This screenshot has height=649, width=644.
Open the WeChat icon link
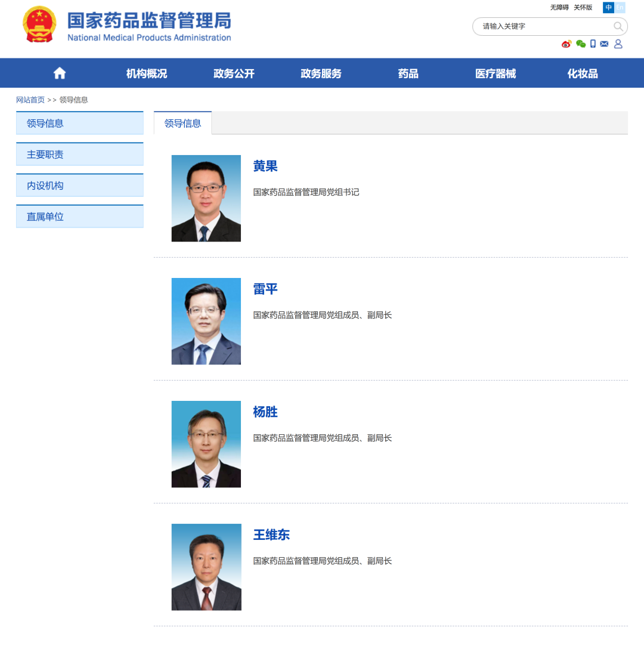581,44
